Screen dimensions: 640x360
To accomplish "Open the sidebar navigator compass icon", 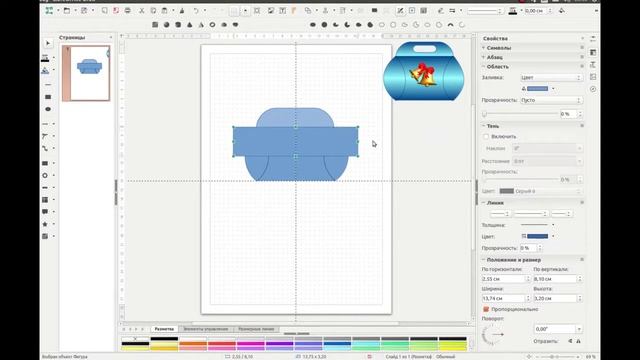I will click(x=593, y=89).
